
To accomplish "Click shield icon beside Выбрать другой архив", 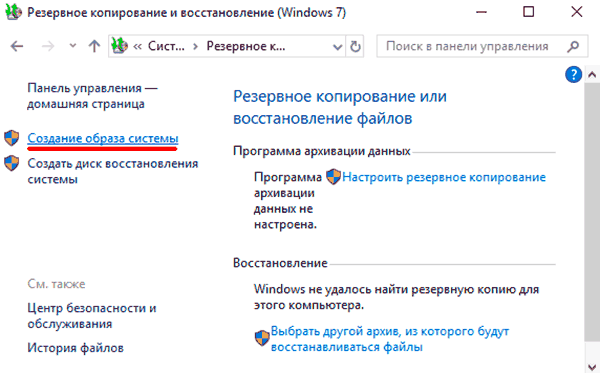I will pyautogui.click(x=262, y=338).
